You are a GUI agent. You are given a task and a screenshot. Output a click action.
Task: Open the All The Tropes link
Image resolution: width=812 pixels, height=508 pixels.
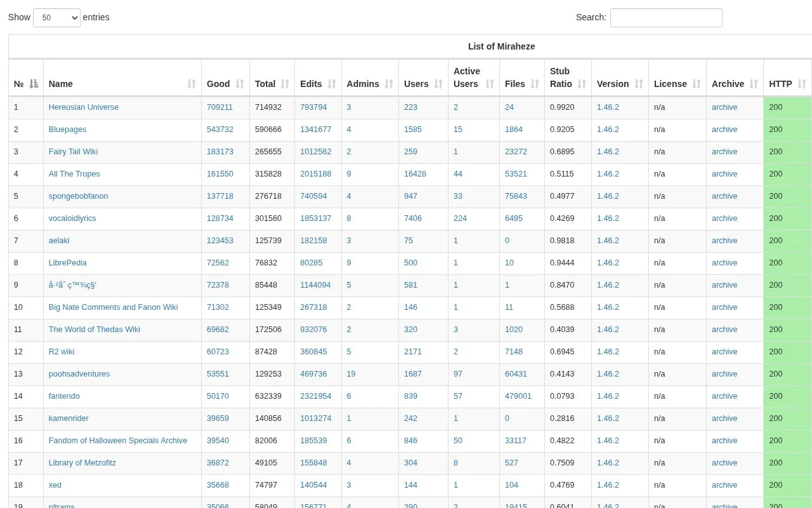74,174
